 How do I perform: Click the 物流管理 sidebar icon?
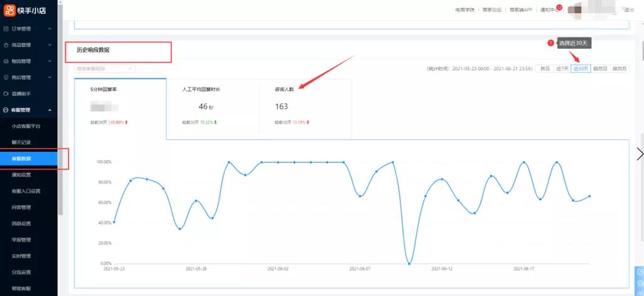[x=6, y=61]
